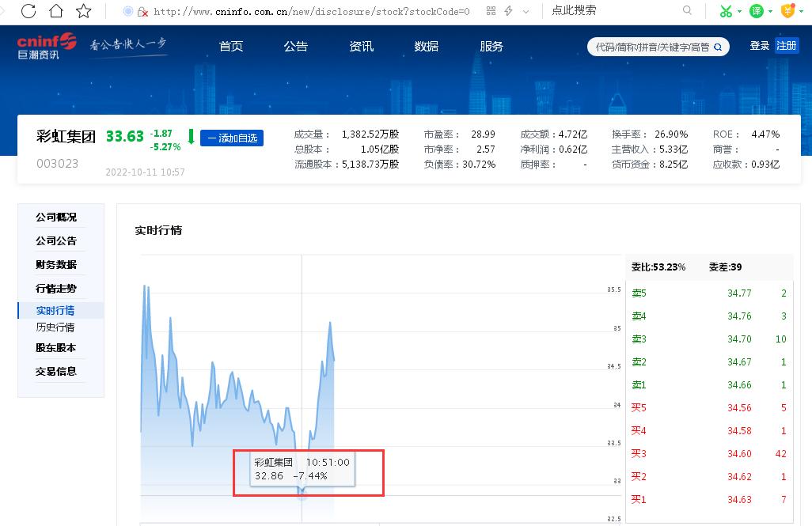
Task: Click the stock code 003023
Action: pos(58,164)
